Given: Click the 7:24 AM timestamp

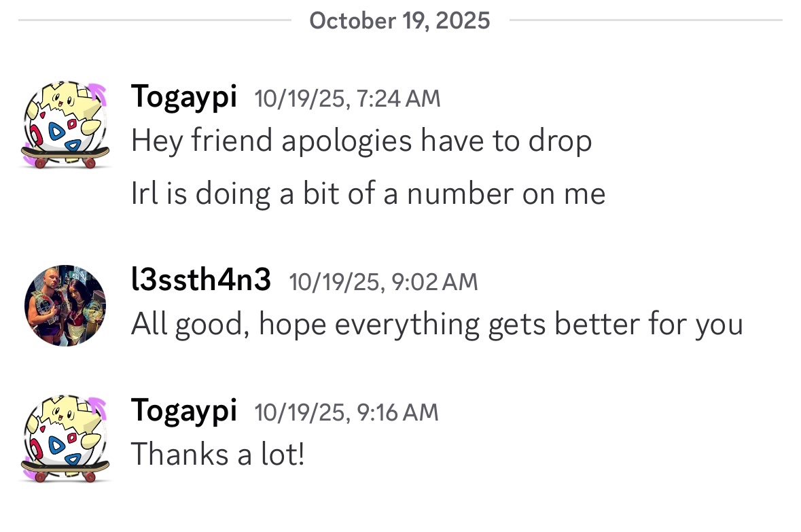Looking at the screenshot, I should point(347,99).
